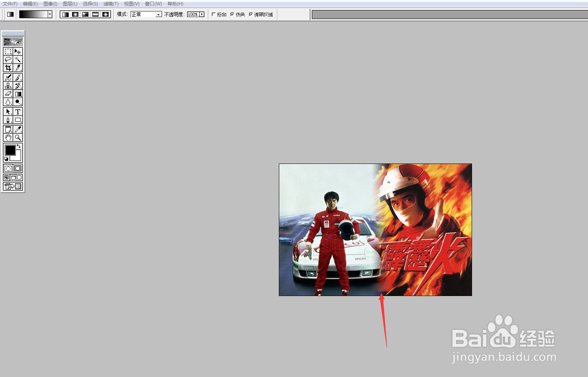Select the Notes tool
This screenshot has width=588, height=377.
[x=8, y=129]
